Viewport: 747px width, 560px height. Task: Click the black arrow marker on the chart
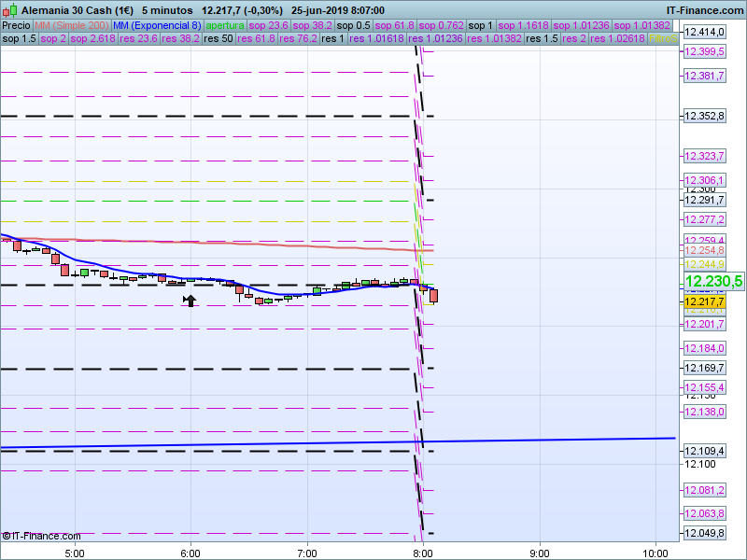190,300
